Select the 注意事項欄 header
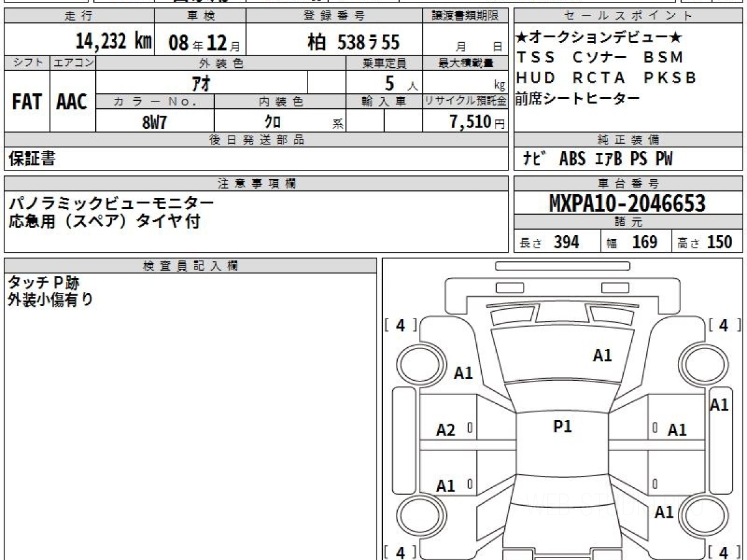This screenshot has width=747, height=560. click(256, 184)
